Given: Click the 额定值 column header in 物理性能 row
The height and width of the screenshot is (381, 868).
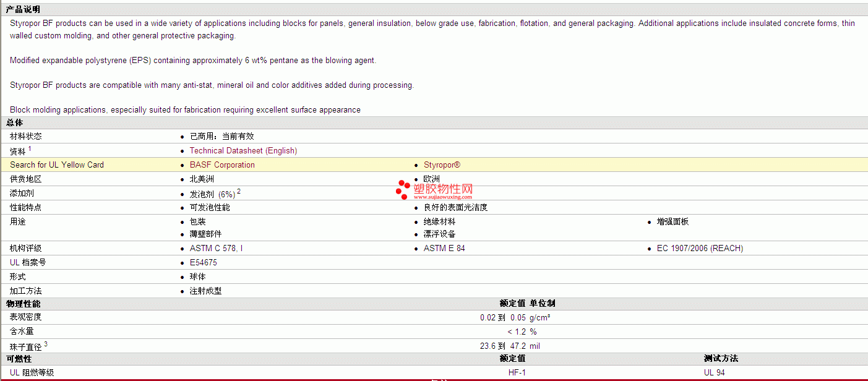Looking at the screenshot, I should tap(512, 303).
